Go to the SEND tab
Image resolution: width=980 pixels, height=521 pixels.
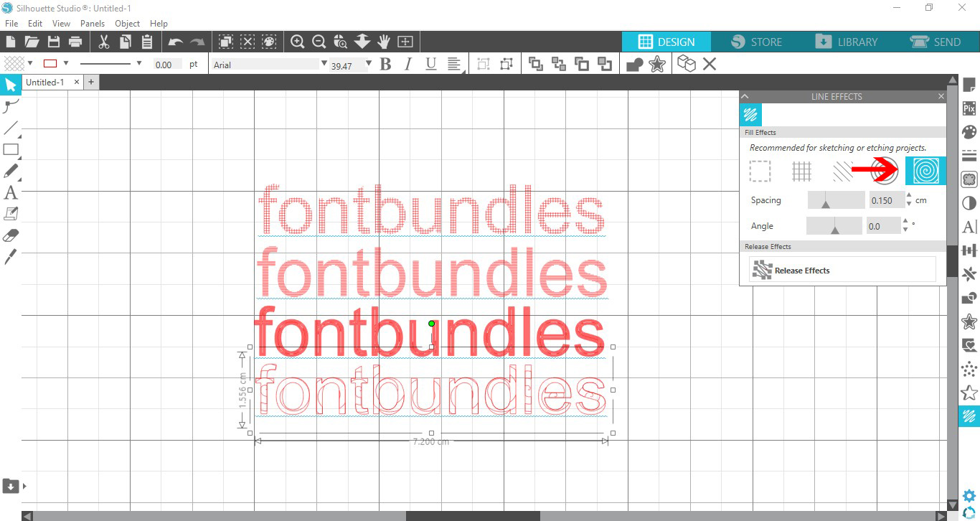point(936,42)
